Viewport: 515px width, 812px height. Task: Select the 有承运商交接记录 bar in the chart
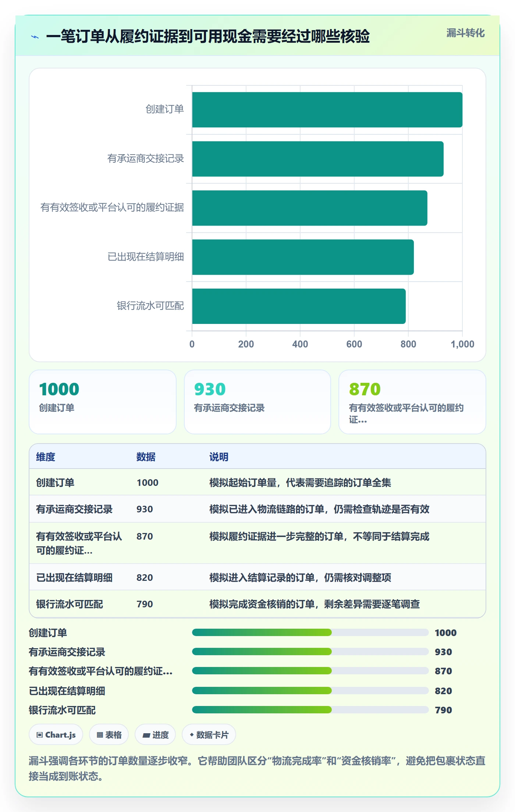[x=318, y=159]
